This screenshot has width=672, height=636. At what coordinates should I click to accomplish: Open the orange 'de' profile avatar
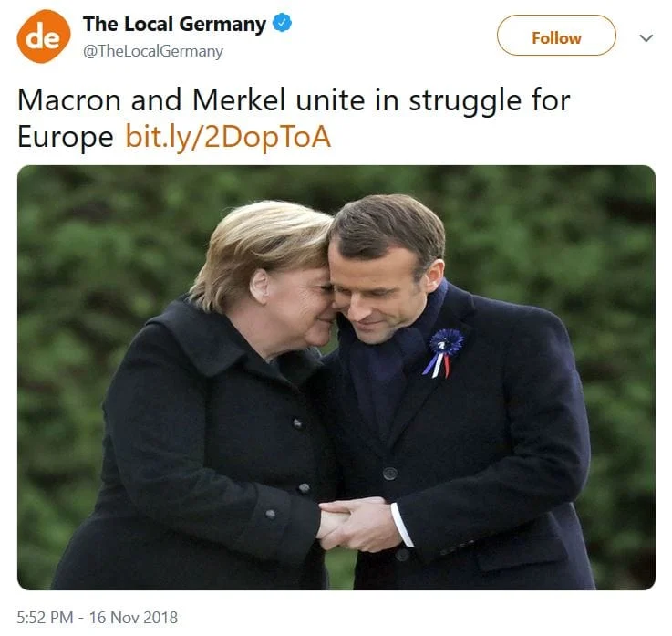click(x=44, y=36)
